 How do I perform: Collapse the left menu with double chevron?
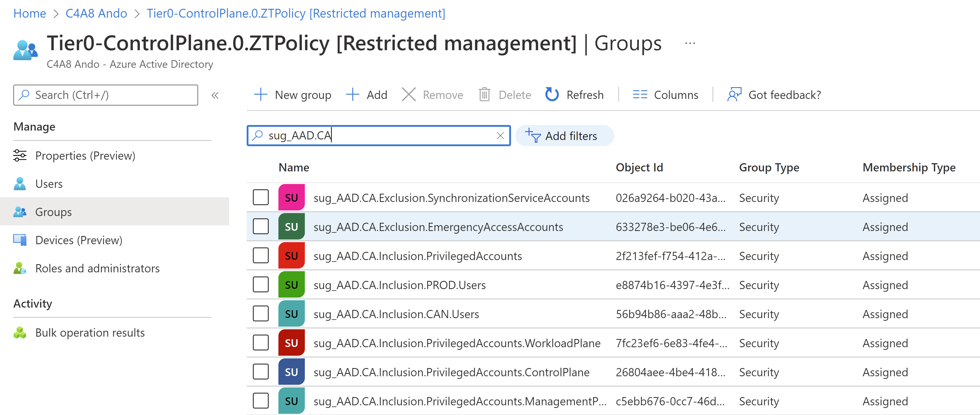point(215,95)
